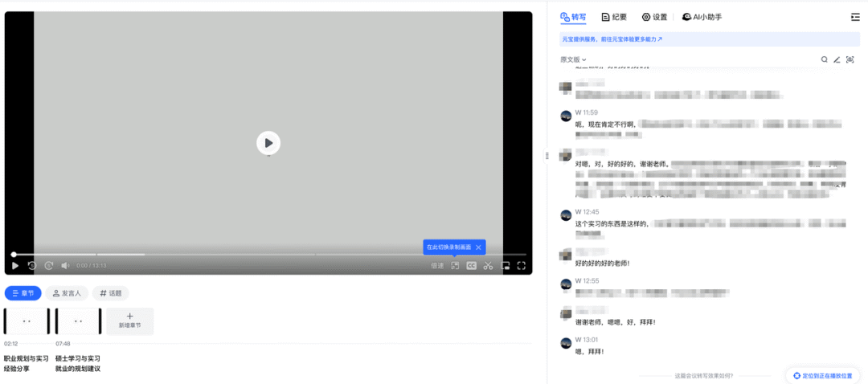This screenshot has width=868, height=384.
Task: Click the 这篇会议转写效果如何? feedback text
Action: [x=703, y=376]
